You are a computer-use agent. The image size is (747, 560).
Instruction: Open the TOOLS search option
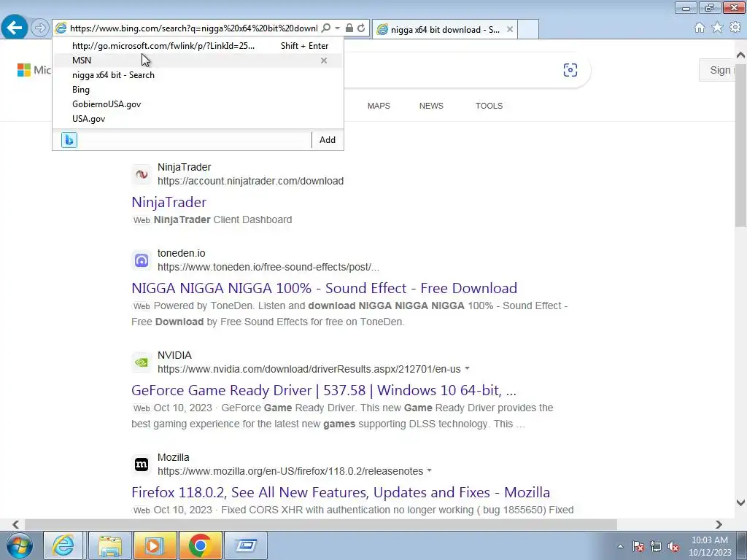point(489,106)
